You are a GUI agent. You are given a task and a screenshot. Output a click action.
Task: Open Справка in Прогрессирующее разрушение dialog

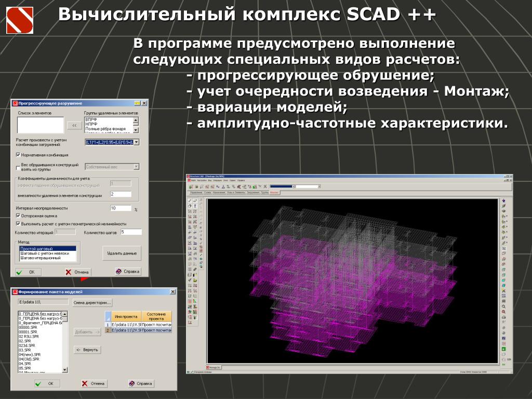click(x=128, y=271)
